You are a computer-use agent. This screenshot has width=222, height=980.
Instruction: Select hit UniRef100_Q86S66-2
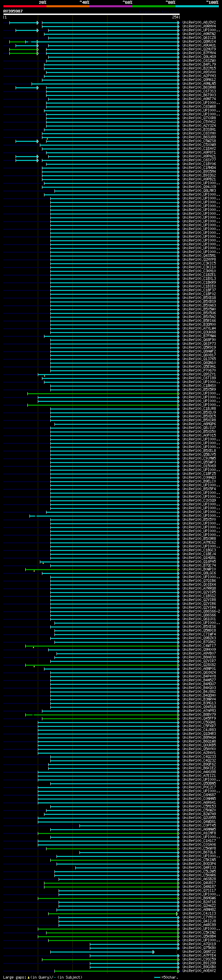click(x=201, y=612)
